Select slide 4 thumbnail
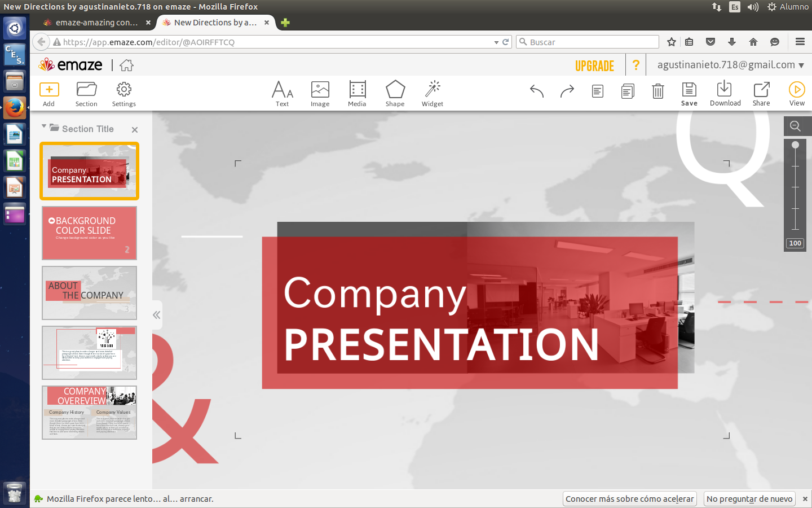Screen dimensions: 812x508 point(89,353)
